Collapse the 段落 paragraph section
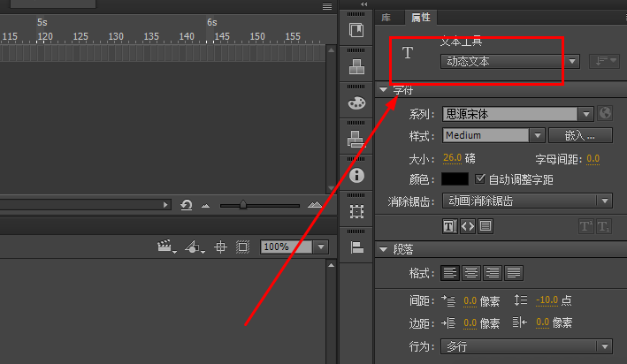 pyautogui.click(x=384, y=249)
